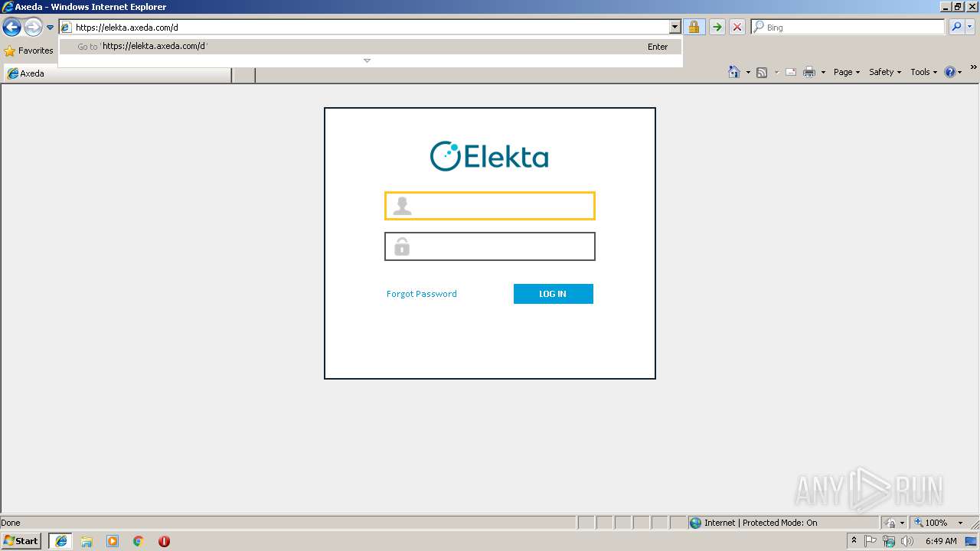Open a new blank tab
The image size is (980, 551).
(x=243, y=74)
